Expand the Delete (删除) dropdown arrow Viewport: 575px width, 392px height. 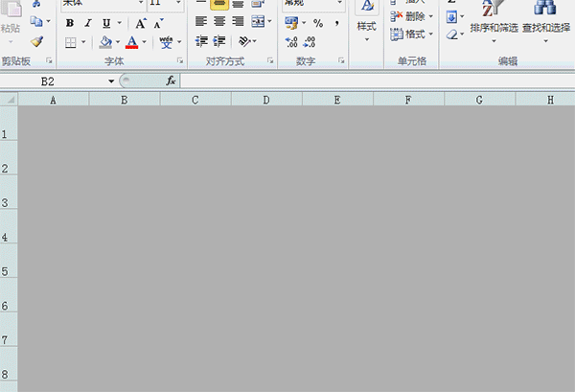coord(431,16)
